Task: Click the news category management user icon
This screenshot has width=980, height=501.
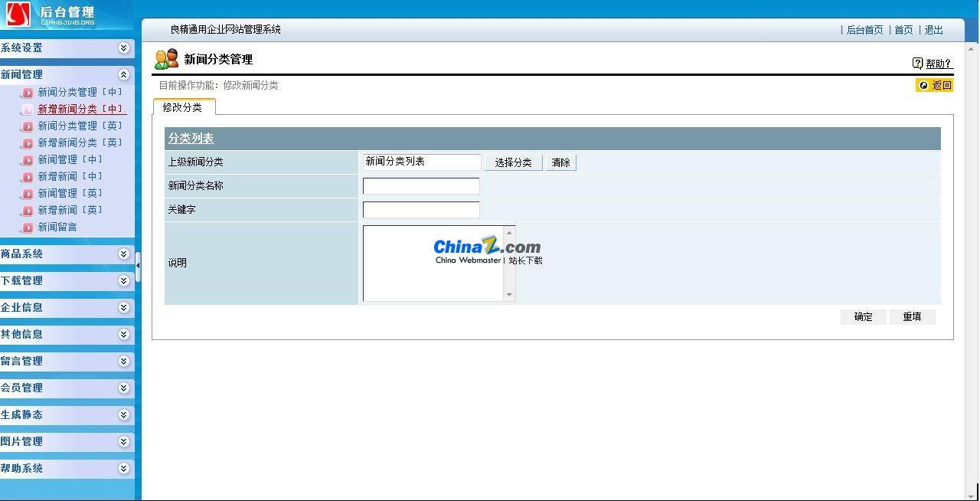Action: [x=166, y=59]
